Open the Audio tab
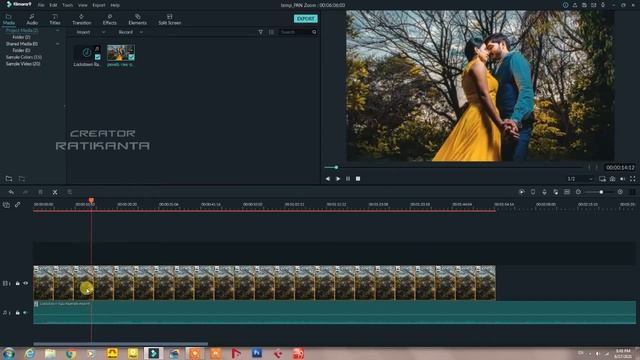640x360 pixels. pos(32,19)
